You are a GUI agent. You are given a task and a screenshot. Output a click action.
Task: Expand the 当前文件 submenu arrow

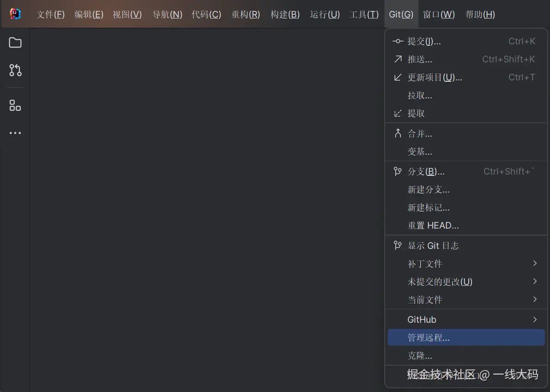point(535,299)
